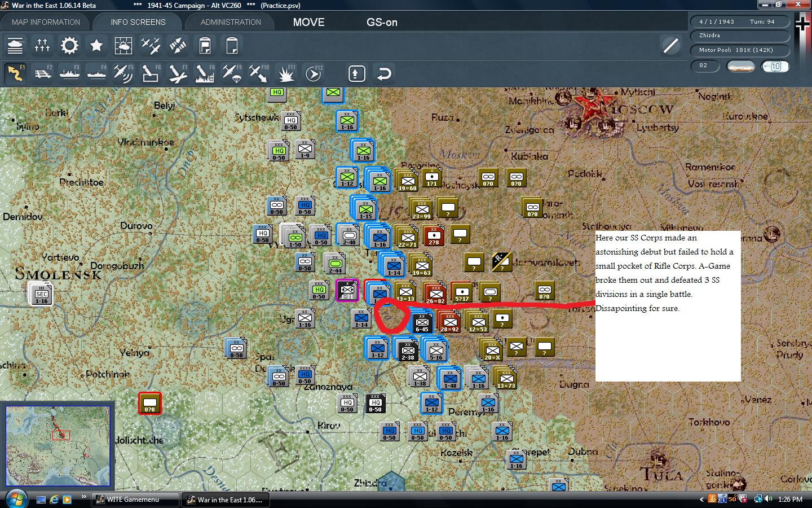This screenshot has width=812, height=508.
Task: Click the War in the East taskbar button
Action: [x=224, y=500]
